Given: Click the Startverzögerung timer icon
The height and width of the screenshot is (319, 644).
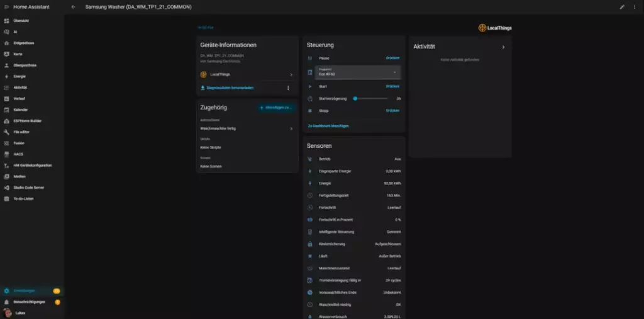Looking at the screenshot, I should (310, 99).
